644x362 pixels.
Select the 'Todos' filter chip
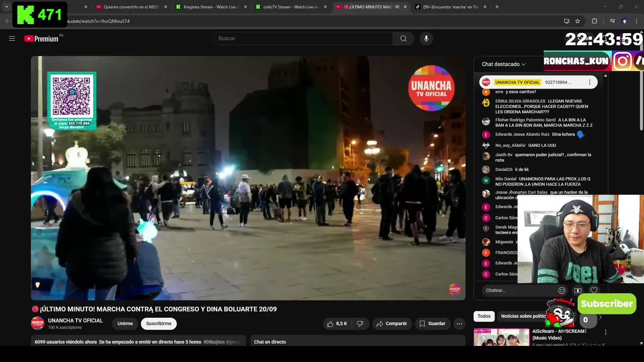pyautogui.click(x=484, y=316)
